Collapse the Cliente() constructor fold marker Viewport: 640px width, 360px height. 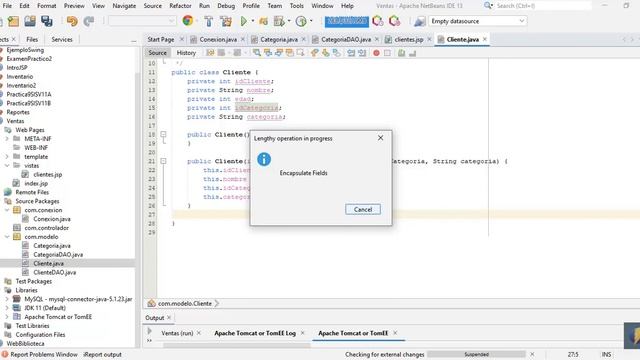(163, 134)
